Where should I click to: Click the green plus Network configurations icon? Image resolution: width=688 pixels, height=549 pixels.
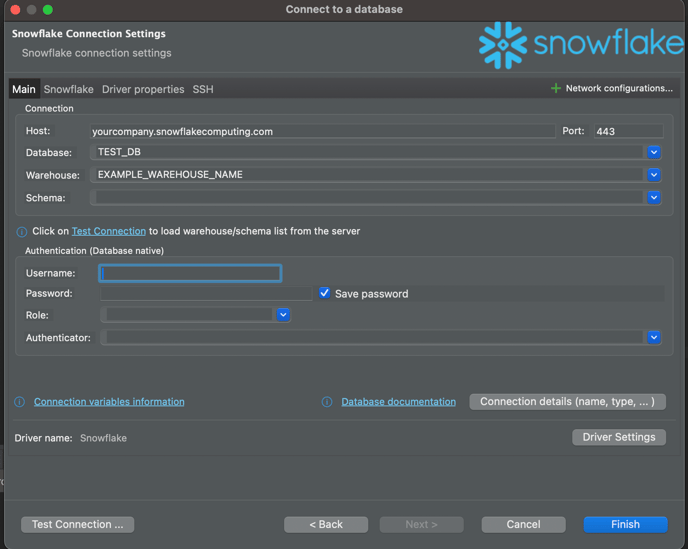[x=555, y=89]
